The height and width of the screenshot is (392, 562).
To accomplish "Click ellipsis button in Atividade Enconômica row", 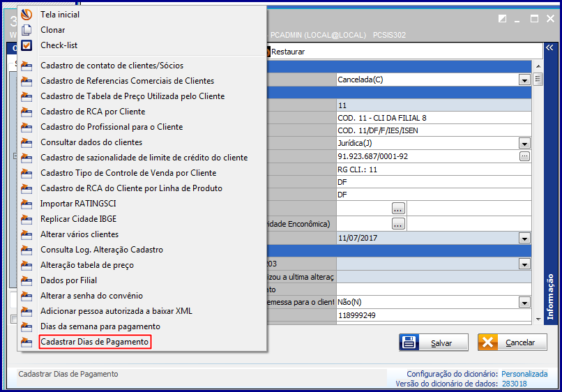I will pyautogui.click(x=398, y=224).
